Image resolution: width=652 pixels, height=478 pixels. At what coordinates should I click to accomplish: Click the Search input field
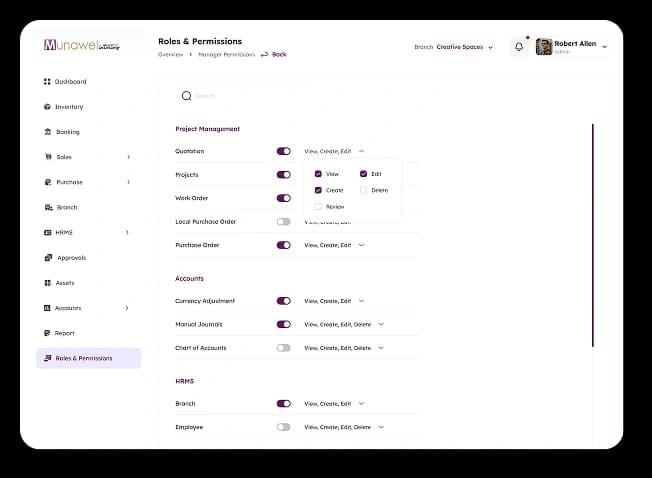pos(245,96)
